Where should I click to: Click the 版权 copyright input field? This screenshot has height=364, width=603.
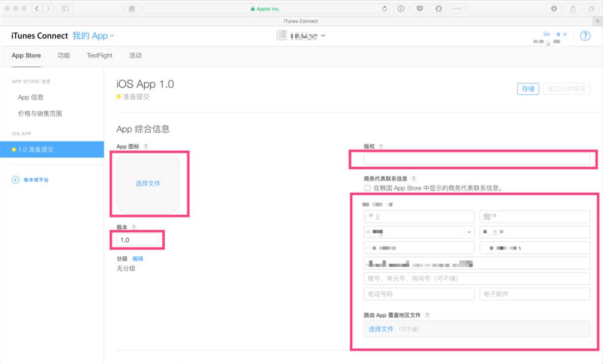[x=477, y=159]
